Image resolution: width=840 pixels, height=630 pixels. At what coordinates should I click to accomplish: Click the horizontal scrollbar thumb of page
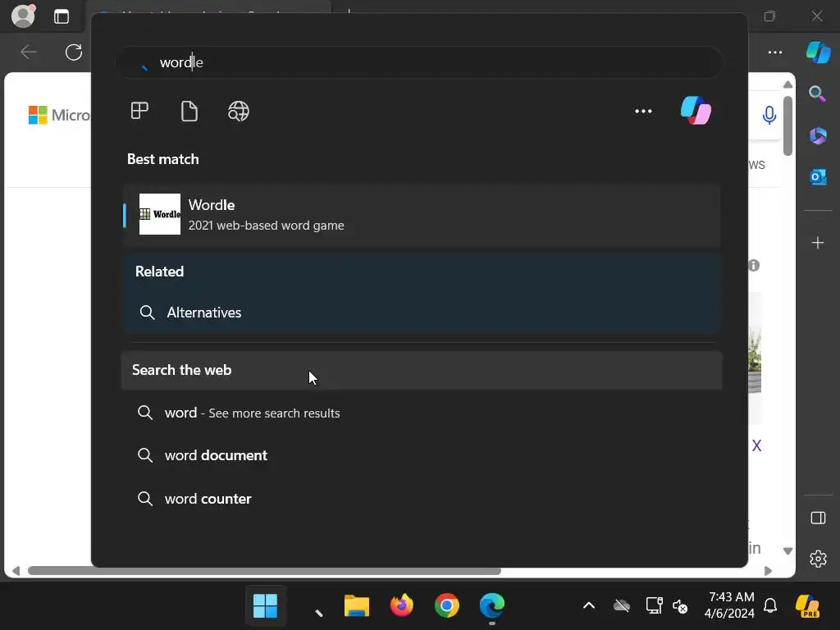click(x=264, y=571)
